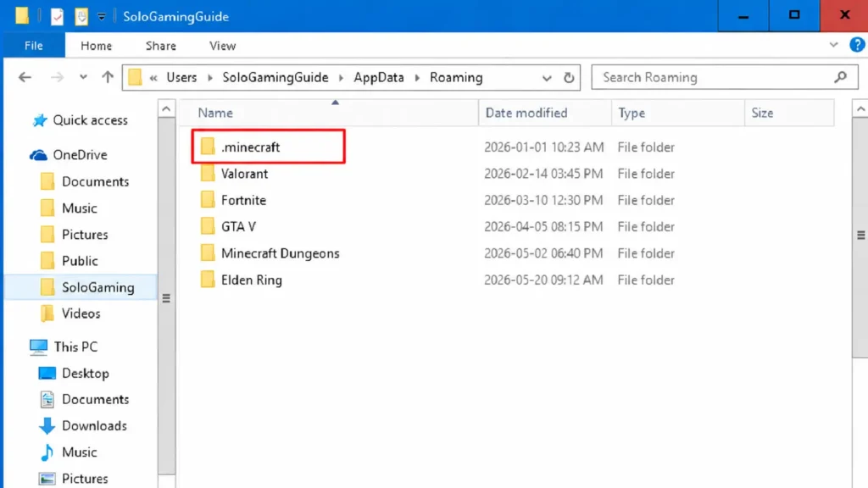Expand the AppData breadcrumb arrow
This screenshot has height=488, width=868.
(x=417, y=78)
